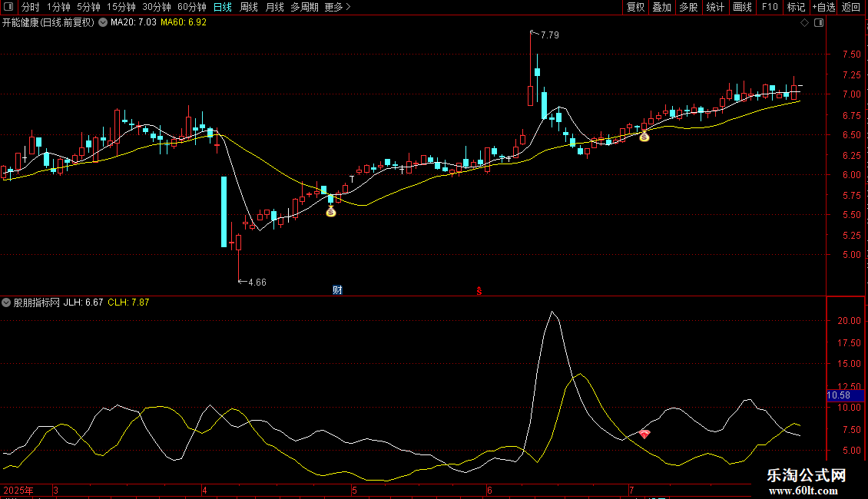The height and width of the screenshot is (499, 868).
Task: Click the month 5 marker on time axis
Action: [x=354, y=491]
